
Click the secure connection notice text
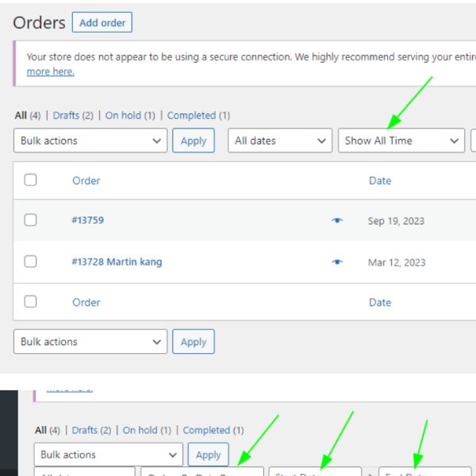251,57
